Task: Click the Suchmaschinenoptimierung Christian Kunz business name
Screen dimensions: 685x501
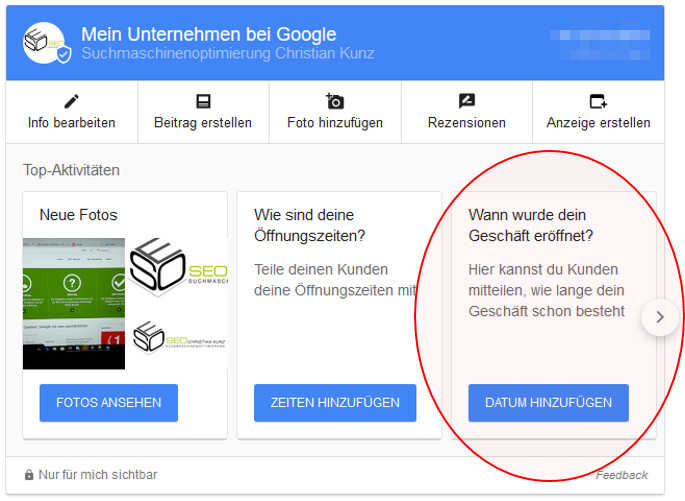Action: point(228,53)
